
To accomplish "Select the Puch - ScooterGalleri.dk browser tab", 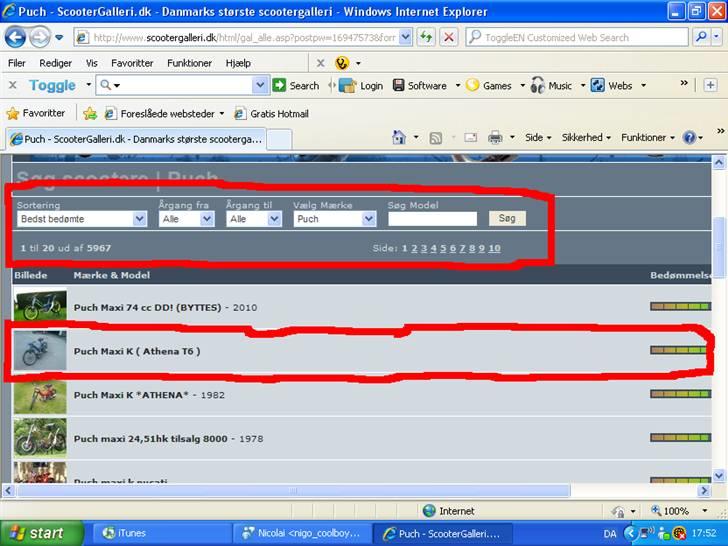I will click(135, 139).
